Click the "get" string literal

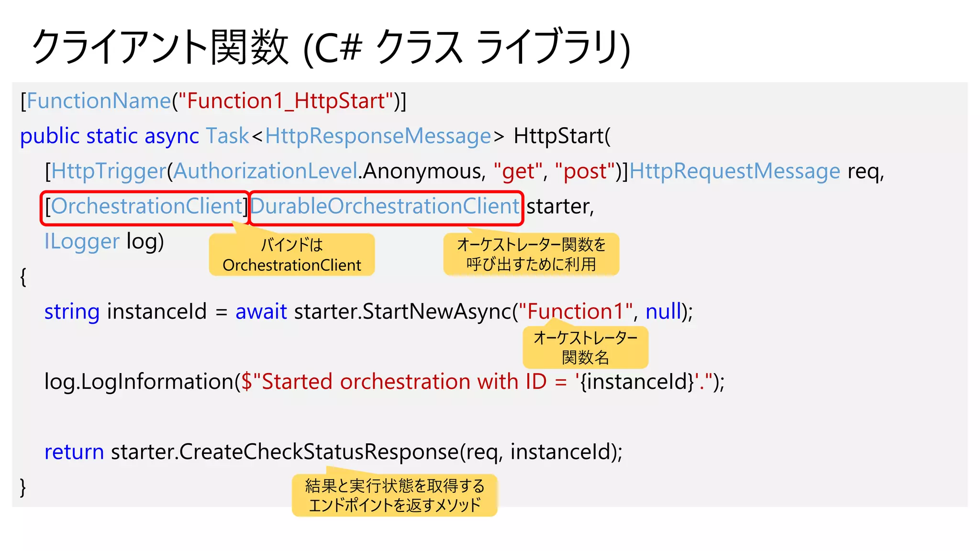tap(518, 171)
